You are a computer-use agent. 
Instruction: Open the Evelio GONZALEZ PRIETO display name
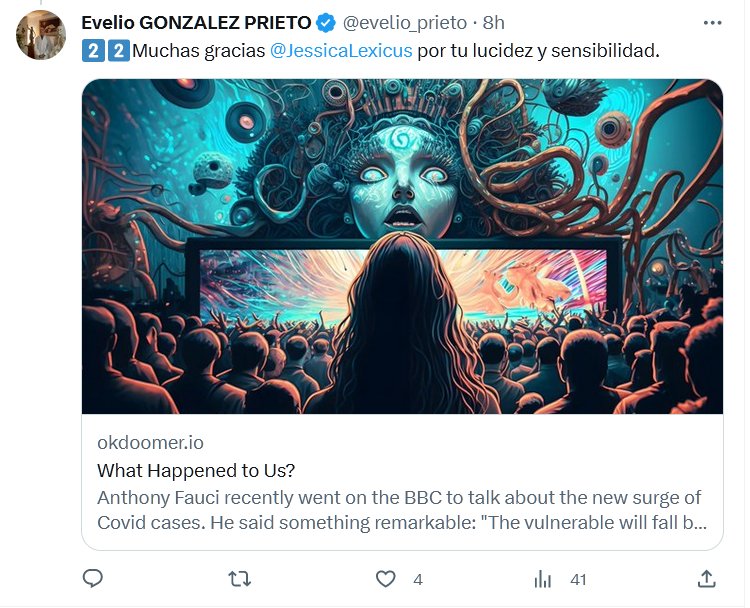coord(196,23)
